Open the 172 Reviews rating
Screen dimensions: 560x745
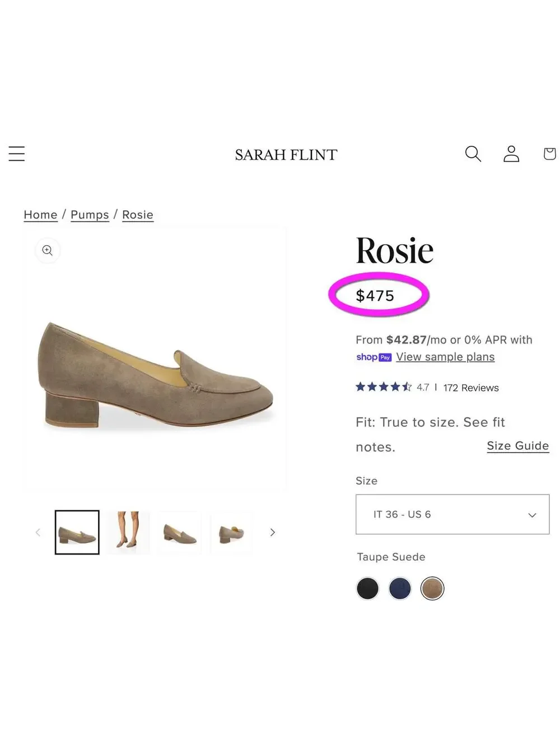click(x=471, y=388)
